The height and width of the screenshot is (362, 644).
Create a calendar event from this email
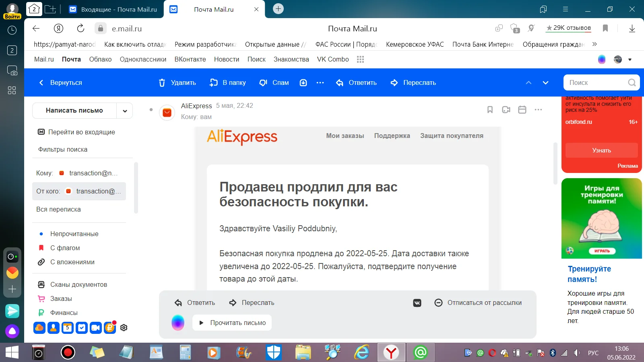[522, 109]
